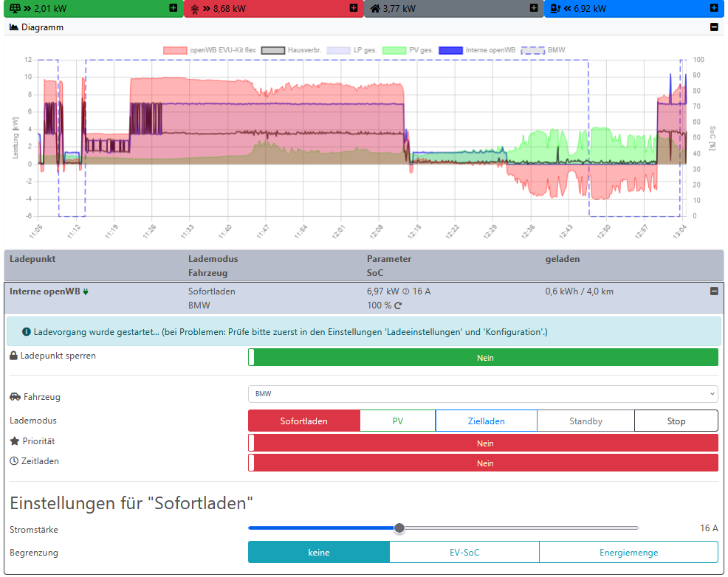728x577 pixels.
Task: Click the 6,97 kW charging power value
Action: [383, 291]
